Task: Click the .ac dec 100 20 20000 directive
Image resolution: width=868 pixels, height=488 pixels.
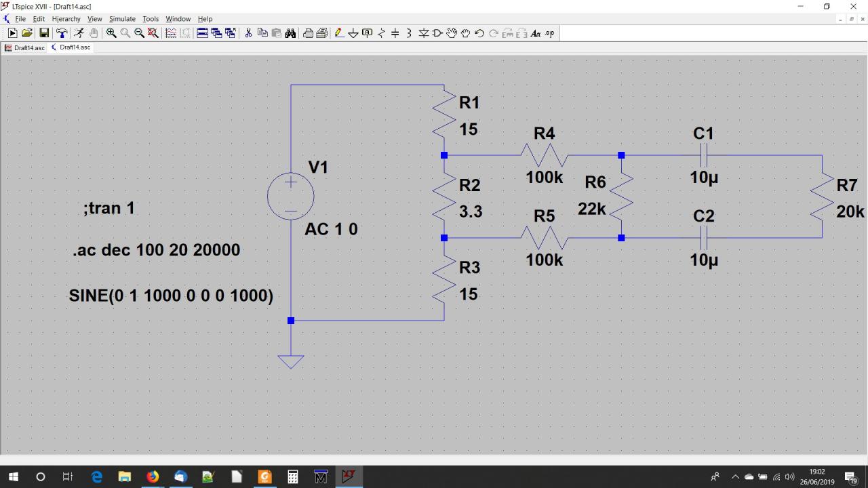Action: coord(157,250)
